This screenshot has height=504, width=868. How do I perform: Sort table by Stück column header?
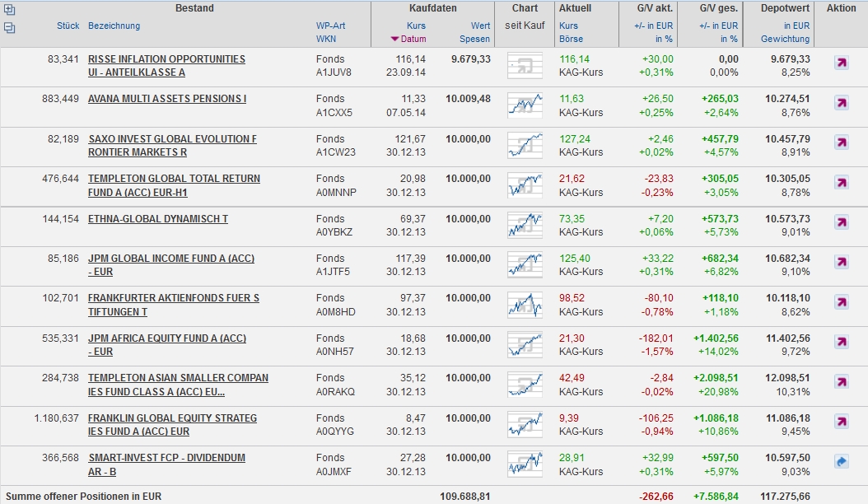[x=68, y=26]
